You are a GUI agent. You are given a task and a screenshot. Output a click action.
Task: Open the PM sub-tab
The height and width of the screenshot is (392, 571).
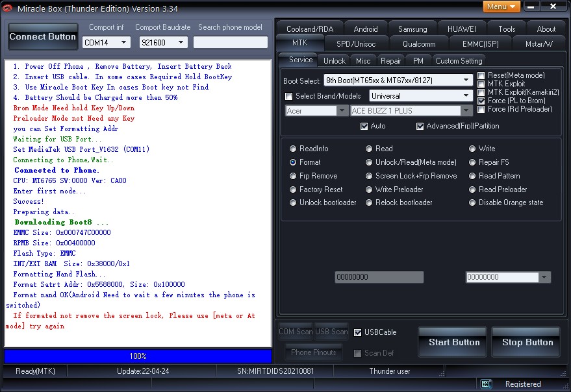click(x=418, y=61)
